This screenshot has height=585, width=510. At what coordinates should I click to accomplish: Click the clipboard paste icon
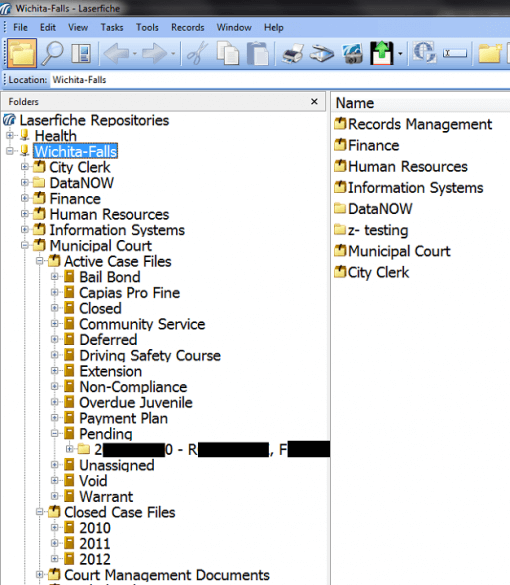(x=258, y=53)
